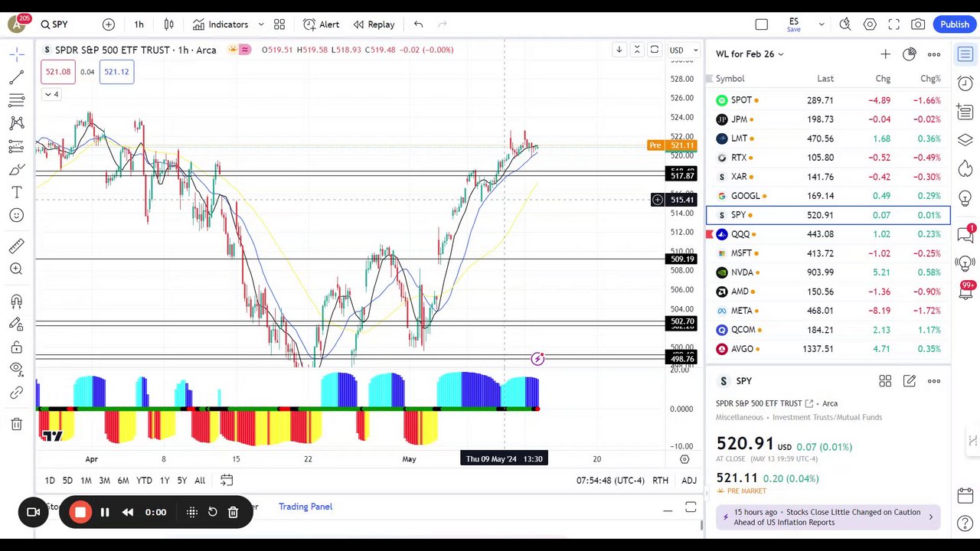
Task: Open the go to date calendar
Action: pos(227,481)
